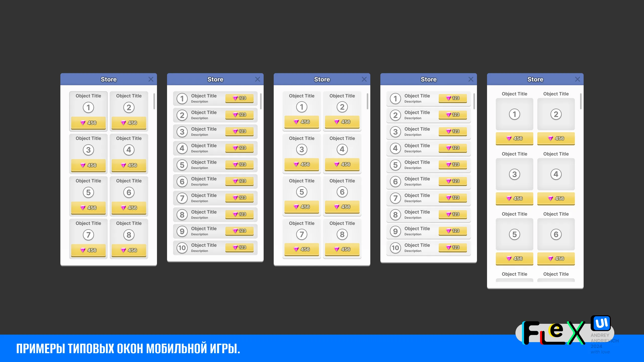Click the circled 2 icon in the leftmost Store grid
The height and width of the screenshot is (362, 644).
point(129,108)
